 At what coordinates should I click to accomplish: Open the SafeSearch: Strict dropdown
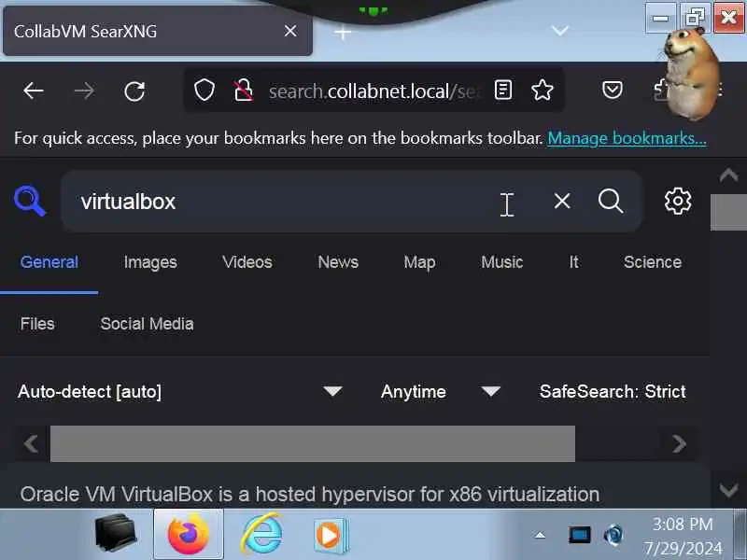click(613, 392)
